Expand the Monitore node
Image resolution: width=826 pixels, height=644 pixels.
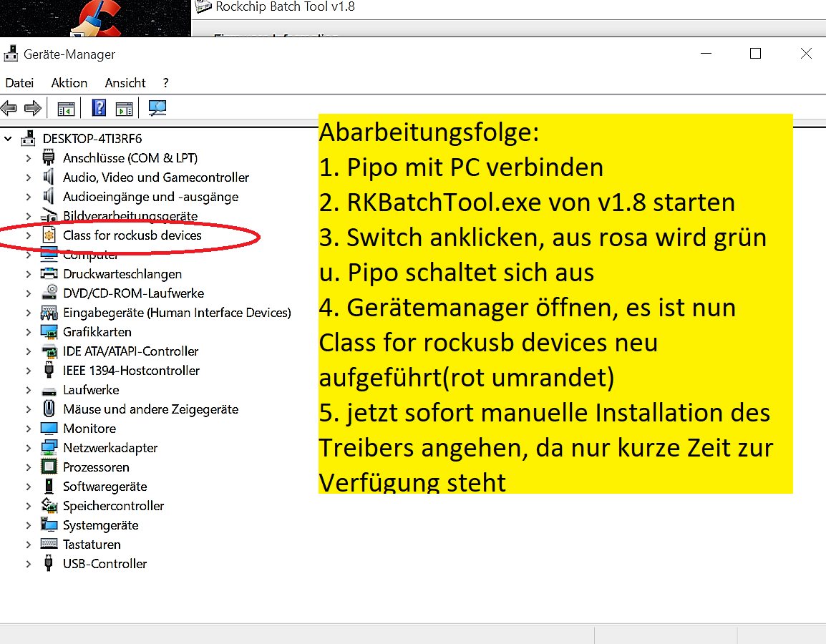[x=29, y=429]
